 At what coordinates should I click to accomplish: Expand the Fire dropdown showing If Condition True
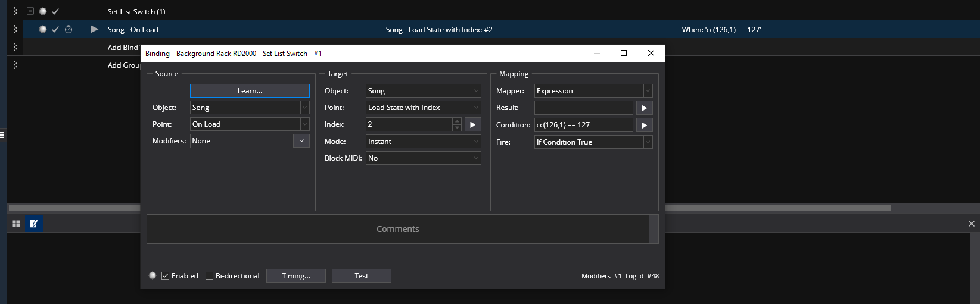(648, 142)
